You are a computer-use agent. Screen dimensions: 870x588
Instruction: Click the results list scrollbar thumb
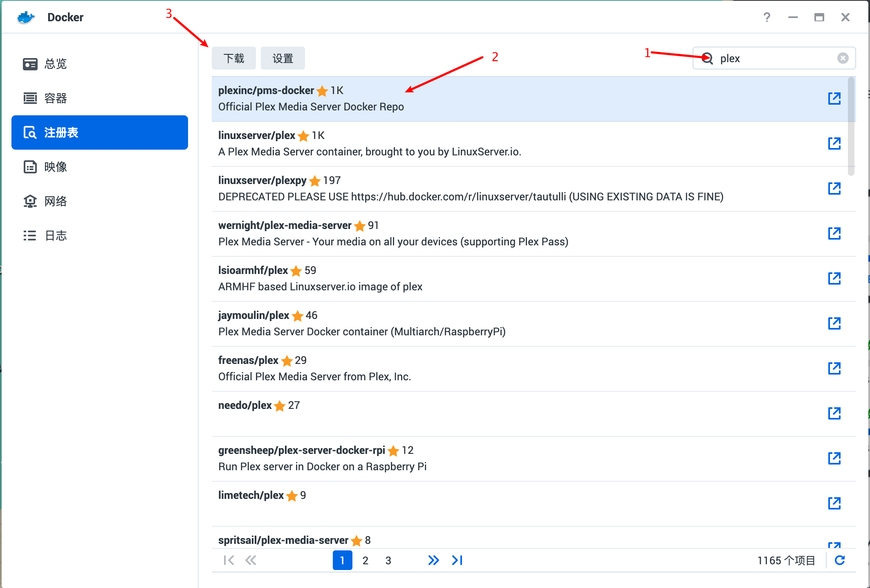pos(851,126)
